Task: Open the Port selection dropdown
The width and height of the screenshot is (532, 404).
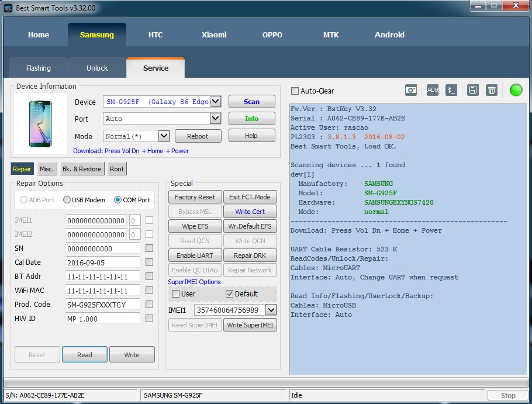Action: (x=216, y=119)
